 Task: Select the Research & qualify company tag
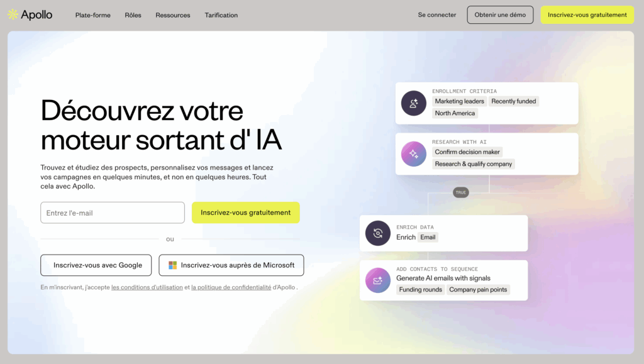coord(474,163)
